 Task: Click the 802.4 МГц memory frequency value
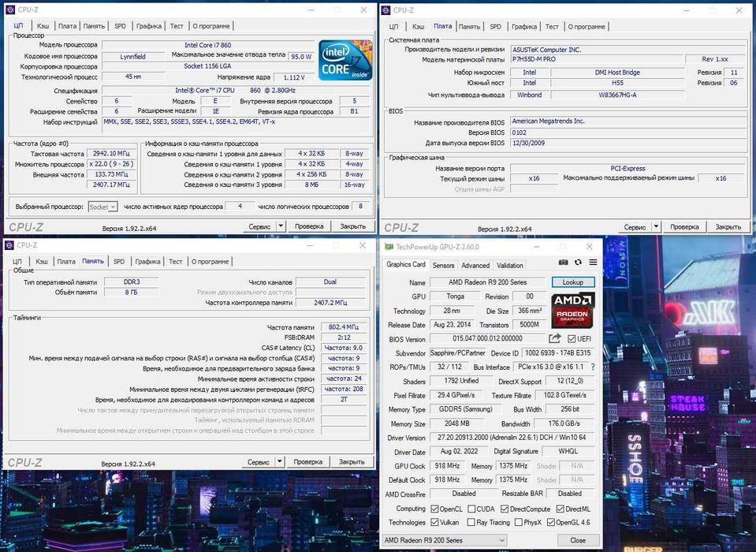click(344, 326)
